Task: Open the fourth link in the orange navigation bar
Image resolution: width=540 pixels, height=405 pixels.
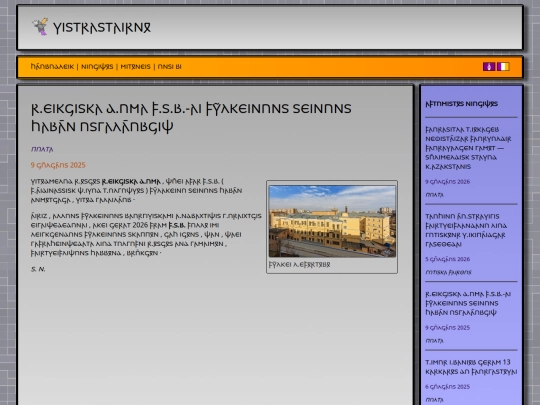Action: pos(169,67)
